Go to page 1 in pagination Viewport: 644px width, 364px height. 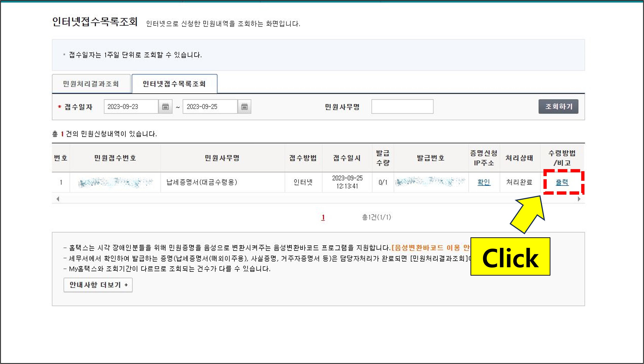tap(323, 217)
